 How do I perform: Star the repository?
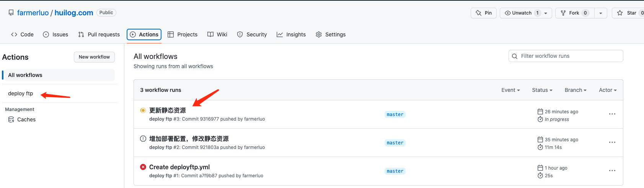click(x=629, y=13)
